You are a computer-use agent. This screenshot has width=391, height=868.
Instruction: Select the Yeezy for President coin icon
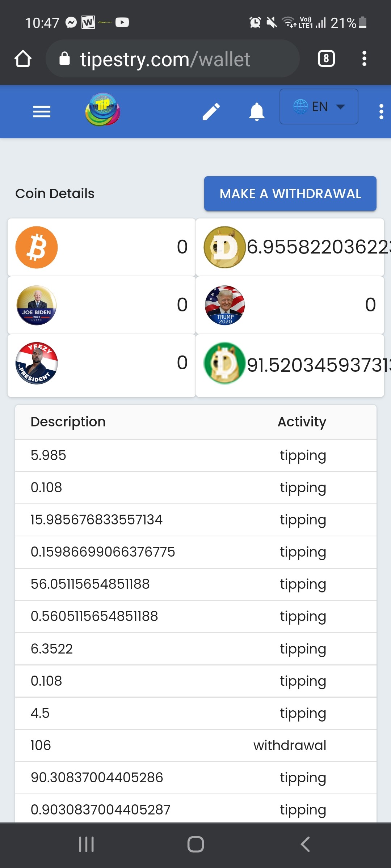(37, 363)
